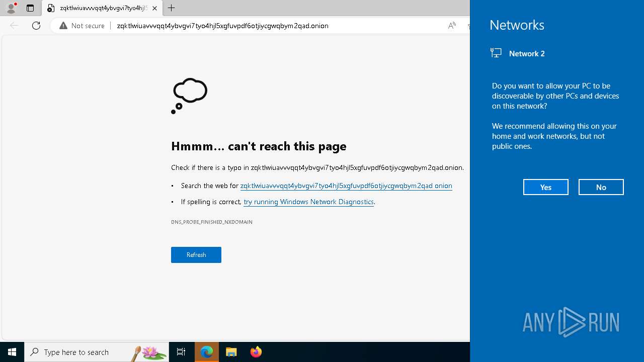Image resolution: width=644 pixels, height=362 pixels.
Task: Open File Explorer taskbar icon
Action: click(x=231, y=352)
